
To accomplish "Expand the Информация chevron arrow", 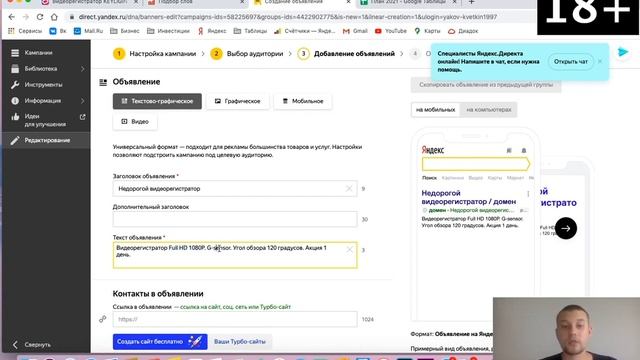I will tap(82, 101).
